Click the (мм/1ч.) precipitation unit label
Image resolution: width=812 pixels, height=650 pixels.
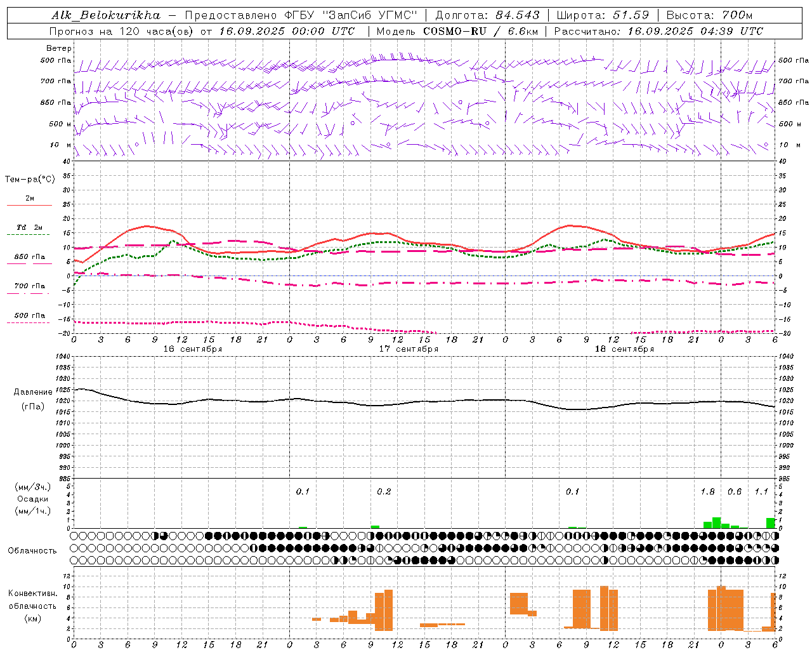(33, 511)
